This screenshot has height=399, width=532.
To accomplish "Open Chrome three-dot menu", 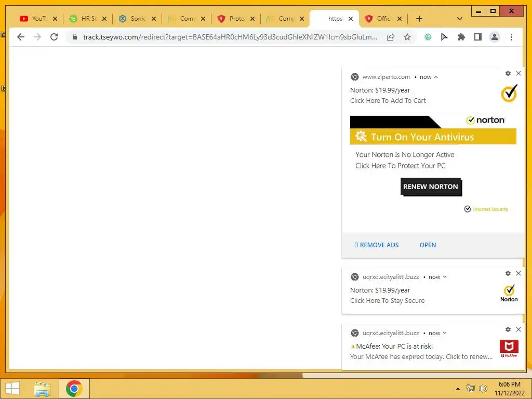I will [x=511, y=37].
